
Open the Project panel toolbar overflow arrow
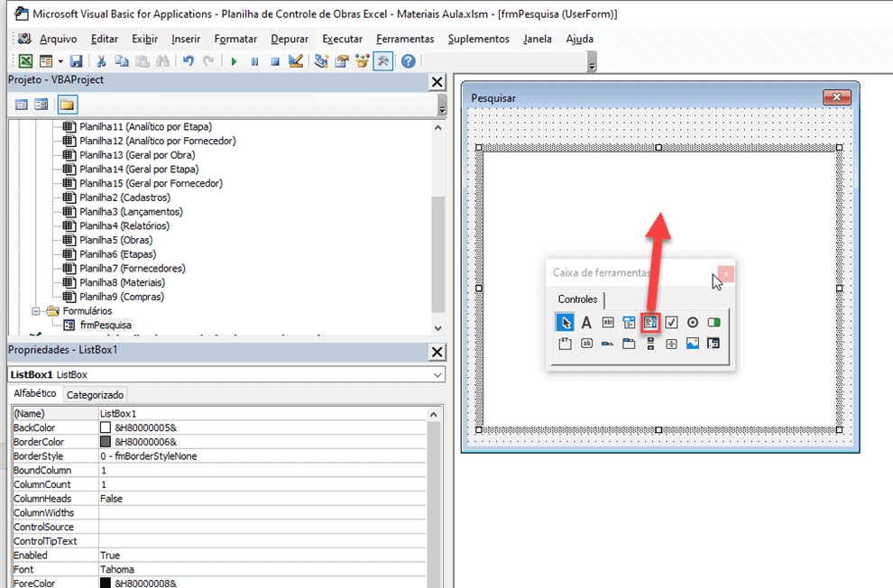point(442,105)
